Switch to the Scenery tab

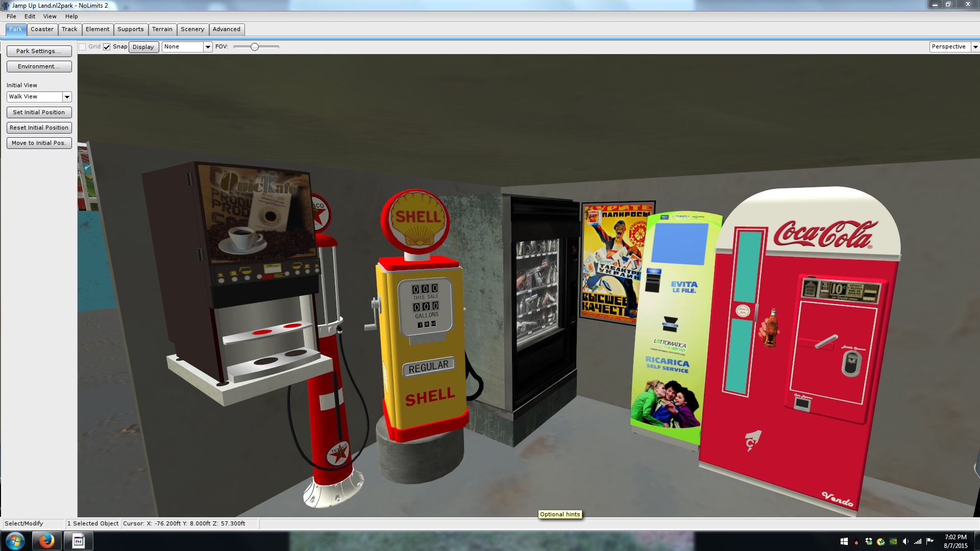[192, 29]
